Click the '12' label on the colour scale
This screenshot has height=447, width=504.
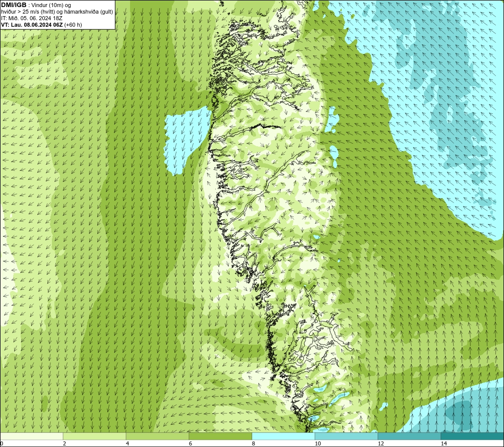pyautogui.click(x=381, y=444)
